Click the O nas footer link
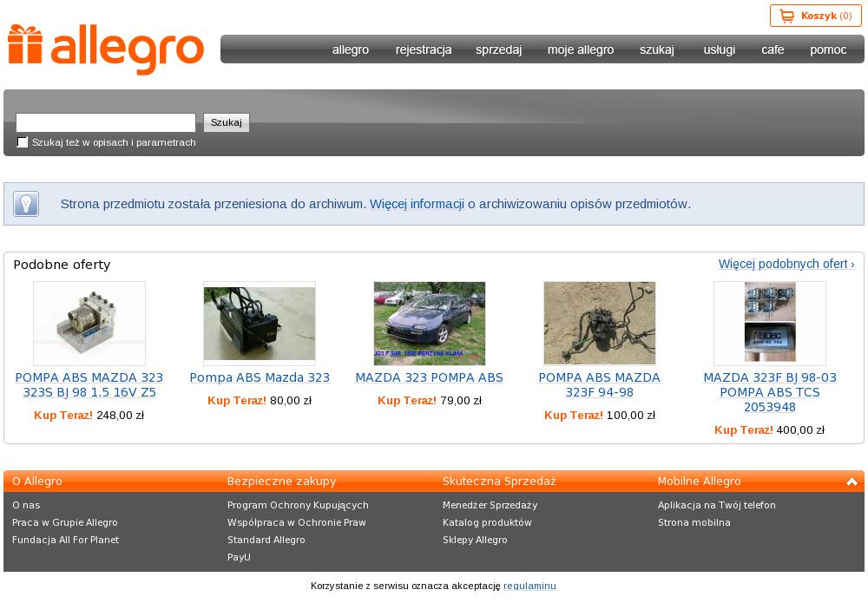Image resolution: width=868 pixels, height=603 pixels. click(26, 505)
